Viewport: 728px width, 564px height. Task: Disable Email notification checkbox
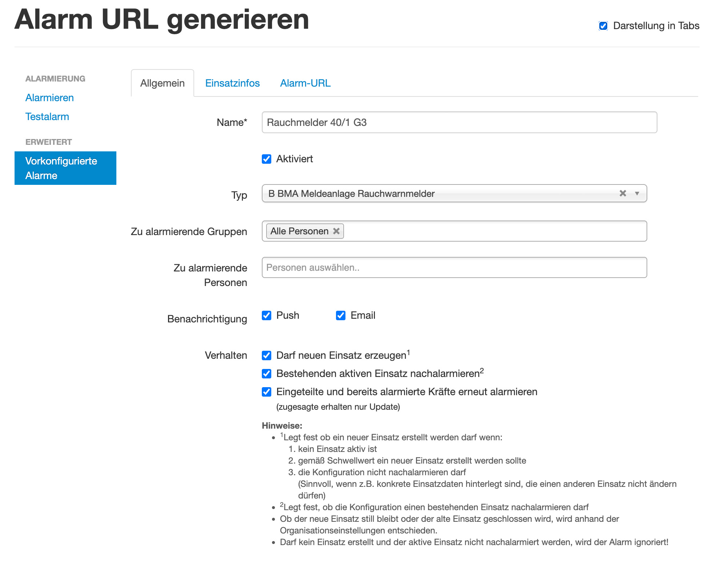(x=341, y=315)
